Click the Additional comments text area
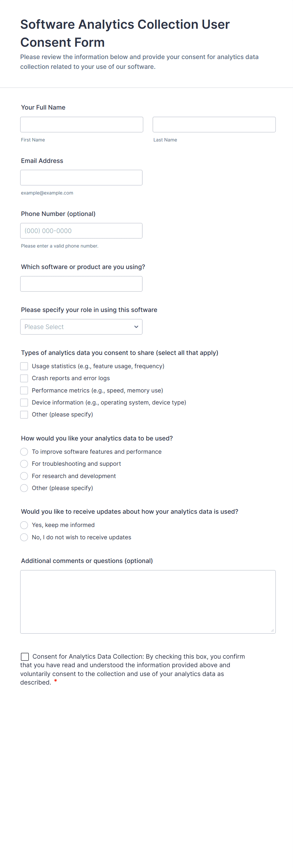293x868 pixels. [x=148, y=602]
